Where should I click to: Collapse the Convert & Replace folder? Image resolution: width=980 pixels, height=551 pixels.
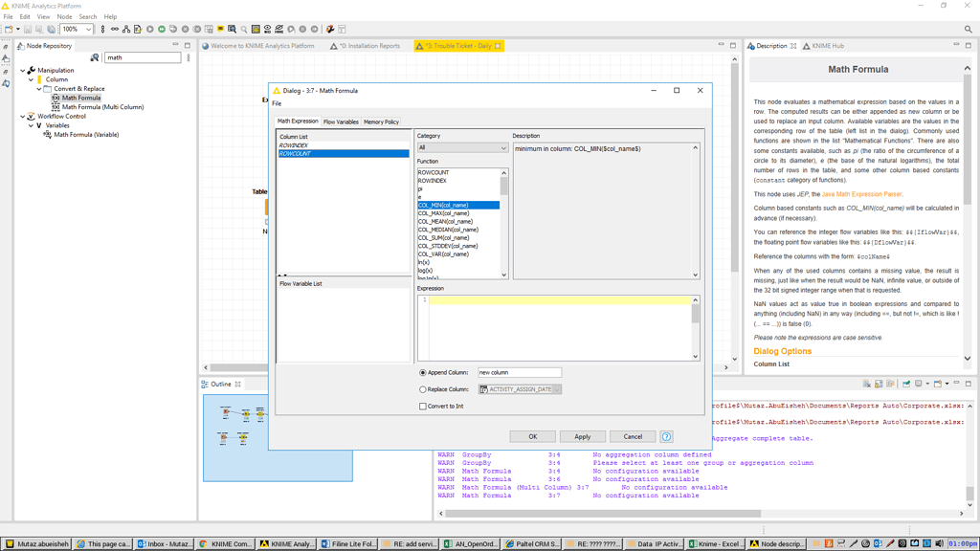coord(39,89)
